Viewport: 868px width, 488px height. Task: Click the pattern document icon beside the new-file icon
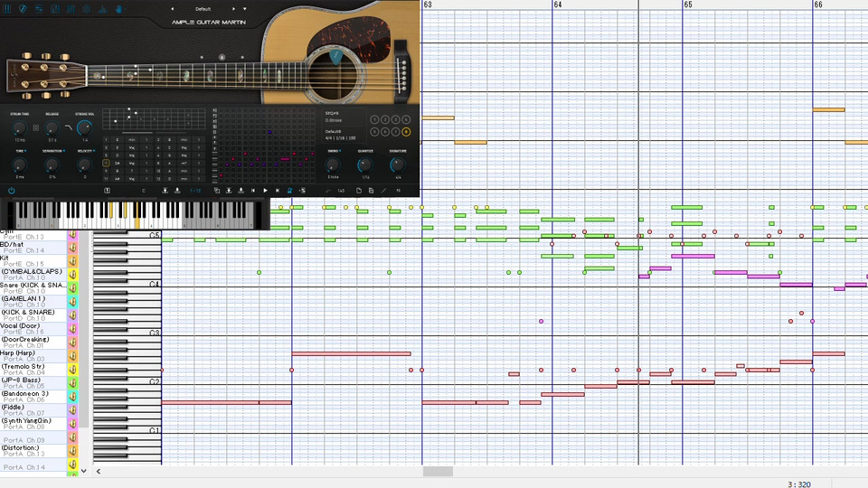click(x=371, y=191)
